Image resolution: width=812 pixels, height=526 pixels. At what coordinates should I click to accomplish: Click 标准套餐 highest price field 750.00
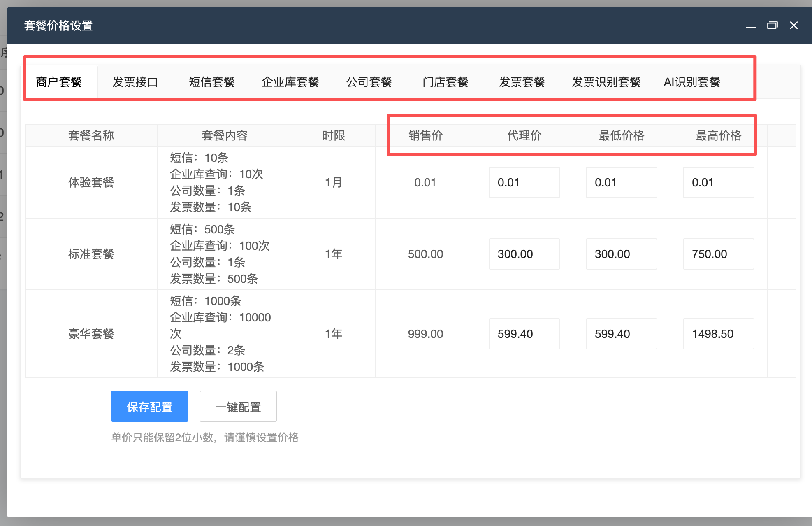click(718, 254)
